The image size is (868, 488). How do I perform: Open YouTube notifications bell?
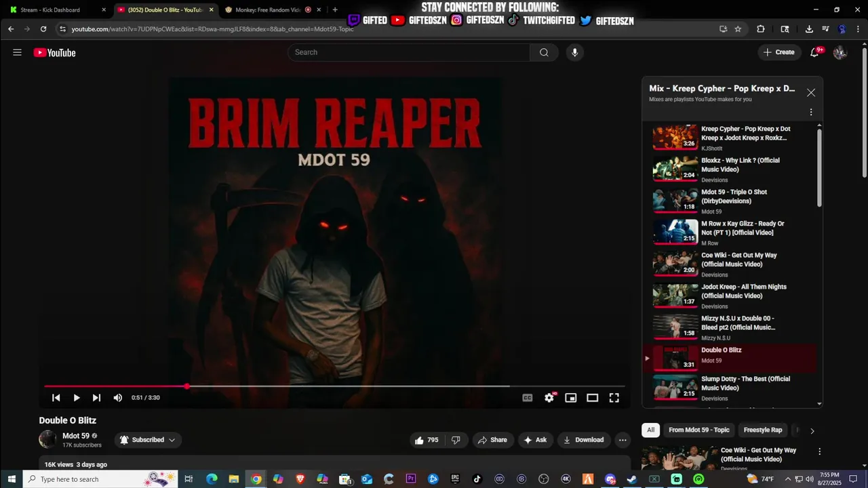pyautogui.click(x=814, y=52)
